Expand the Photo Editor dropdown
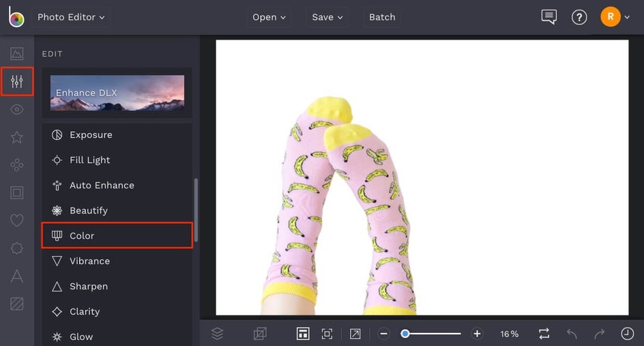The height and width of the screenshot is (346, 644). point(71,17)
